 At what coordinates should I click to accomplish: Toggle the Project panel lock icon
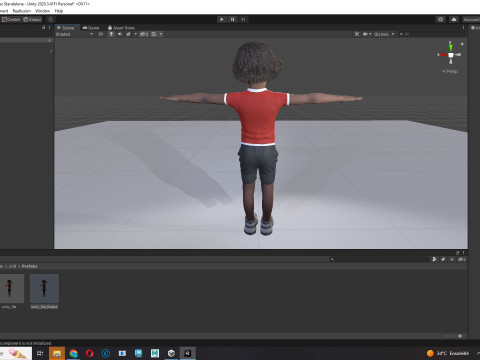click(457, 253)
